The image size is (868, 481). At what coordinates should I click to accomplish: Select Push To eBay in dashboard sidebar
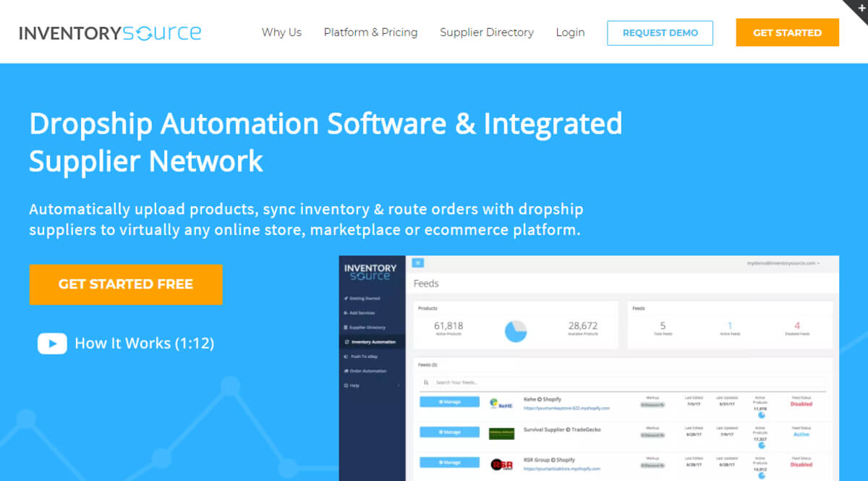point(362,357)
